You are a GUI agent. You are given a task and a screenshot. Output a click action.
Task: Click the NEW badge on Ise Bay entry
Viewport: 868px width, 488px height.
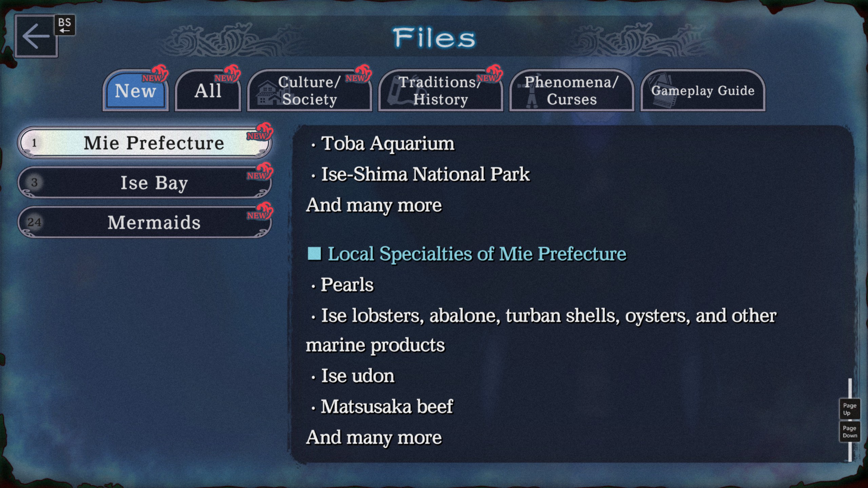coord(259,173)
